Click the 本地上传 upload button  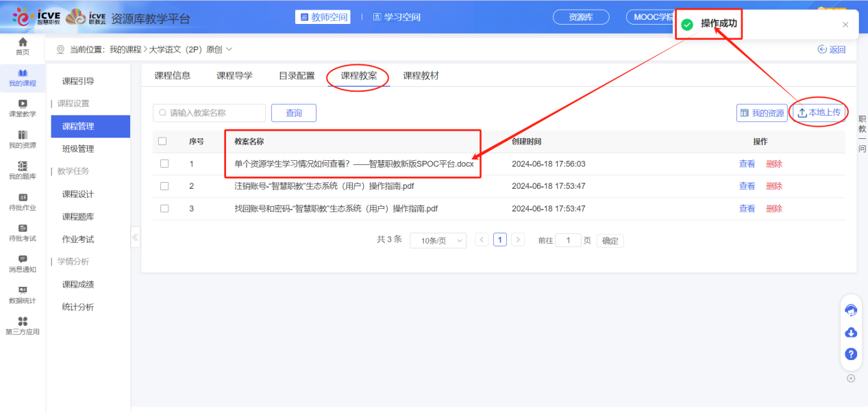click(x=819, y=112)
